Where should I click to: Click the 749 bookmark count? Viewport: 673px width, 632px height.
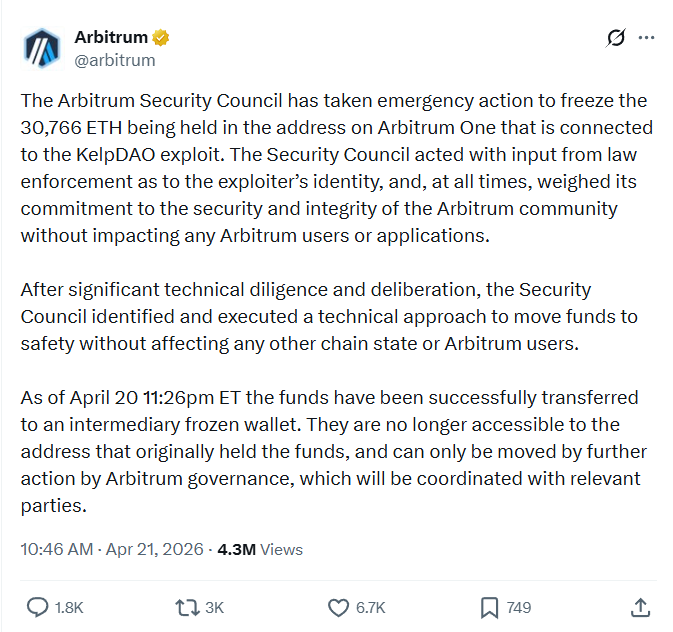tap(519, 607)
